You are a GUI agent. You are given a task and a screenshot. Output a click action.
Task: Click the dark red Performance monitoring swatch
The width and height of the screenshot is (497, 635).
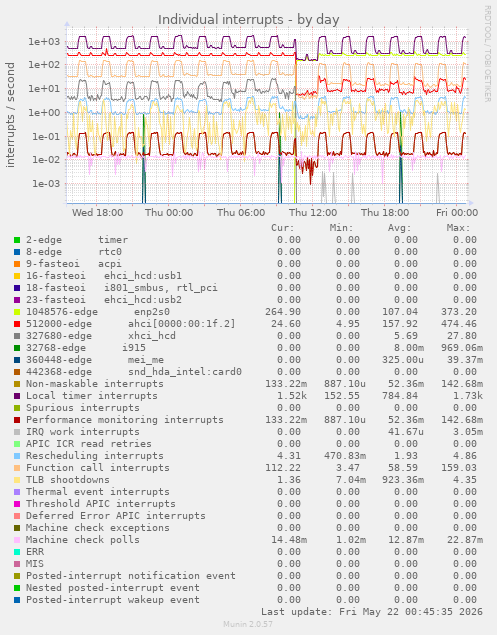[x=17, y=420]
